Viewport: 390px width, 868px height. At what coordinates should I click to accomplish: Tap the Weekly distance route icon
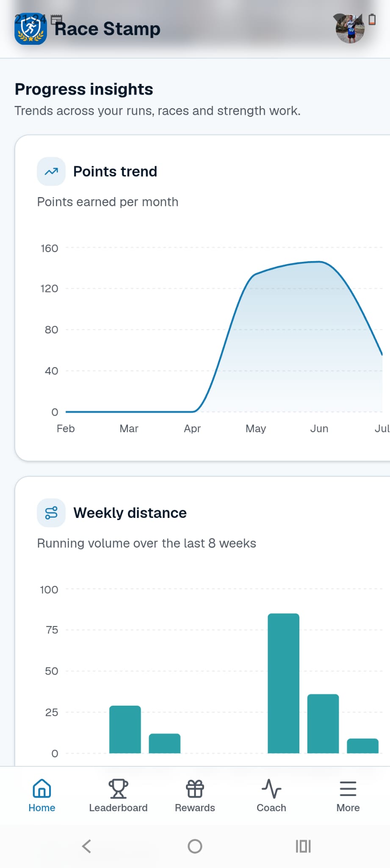(51, 513)
